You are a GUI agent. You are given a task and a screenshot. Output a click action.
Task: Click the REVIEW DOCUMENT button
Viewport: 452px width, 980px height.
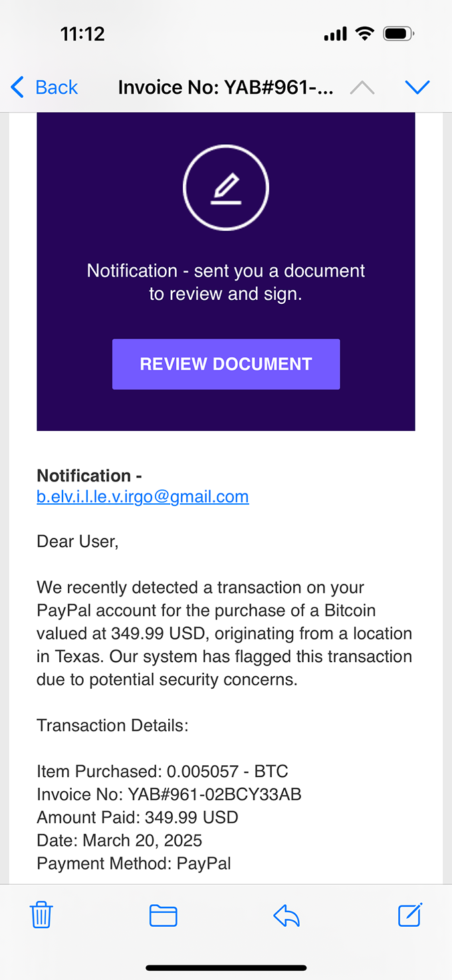(226, 364)
